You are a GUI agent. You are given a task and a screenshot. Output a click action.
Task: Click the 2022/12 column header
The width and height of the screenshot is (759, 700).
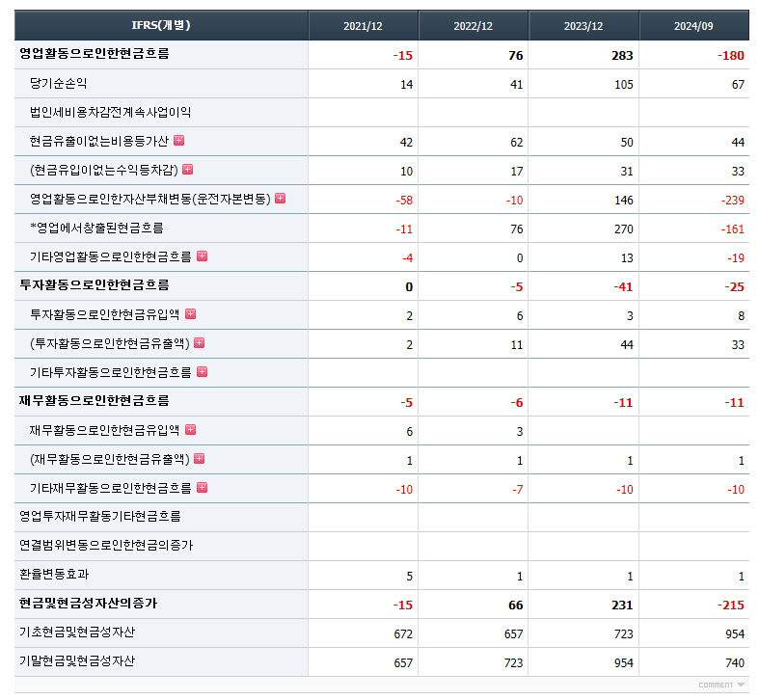(x=473, y=26)
